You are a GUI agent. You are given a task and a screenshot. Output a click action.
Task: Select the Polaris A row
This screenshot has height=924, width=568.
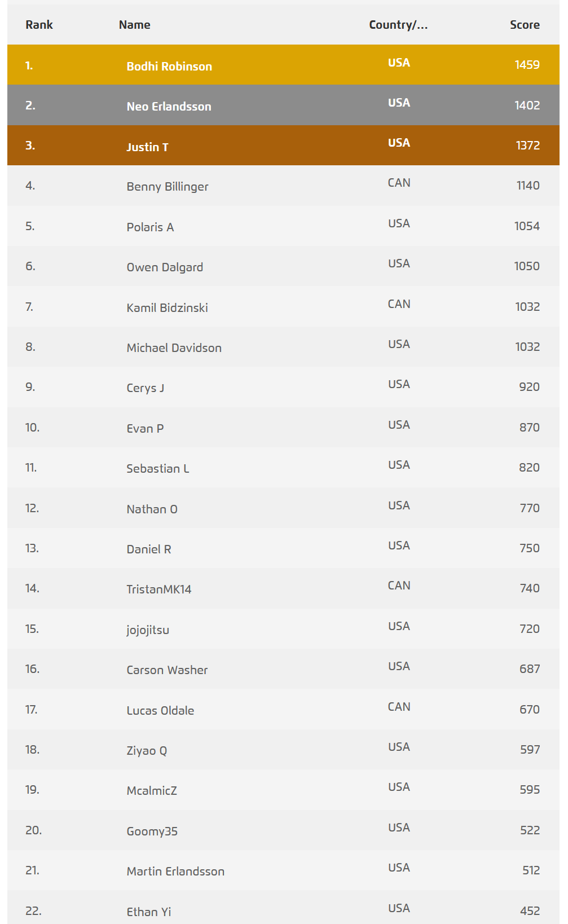click(x=283, y=226)
